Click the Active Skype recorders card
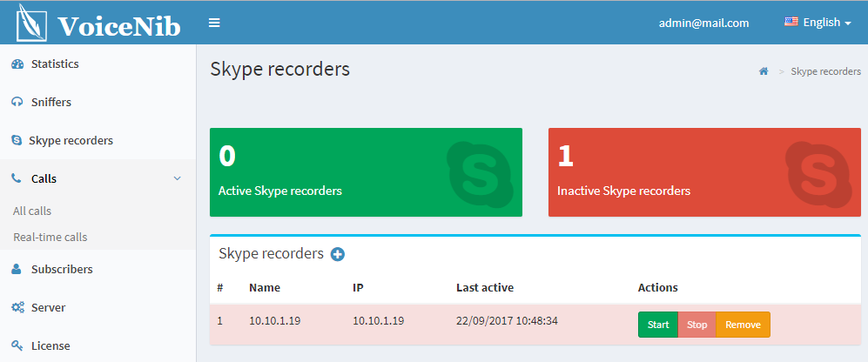Viewport: 868px width, 362px height. [x=366, y=172]
